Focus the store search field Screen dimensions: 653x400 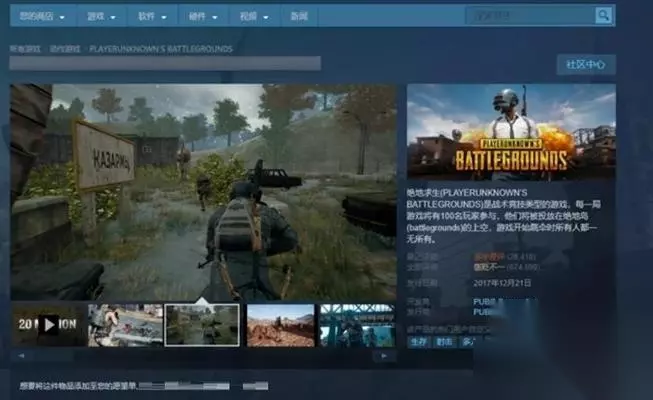pyautogui.click(x=531, y=16)
